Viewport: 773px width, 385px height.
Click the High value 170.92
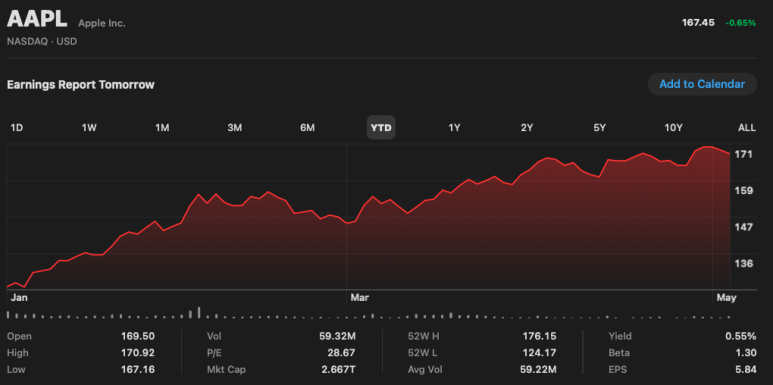pos(138,353)
